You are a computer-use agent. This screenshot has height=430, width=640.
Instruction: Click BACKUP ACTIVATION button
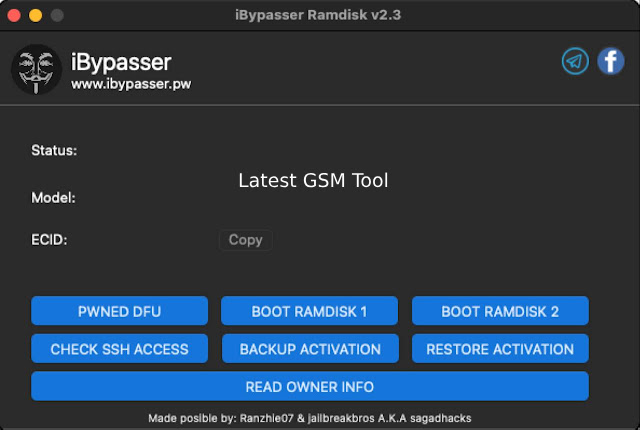(310, 349)
